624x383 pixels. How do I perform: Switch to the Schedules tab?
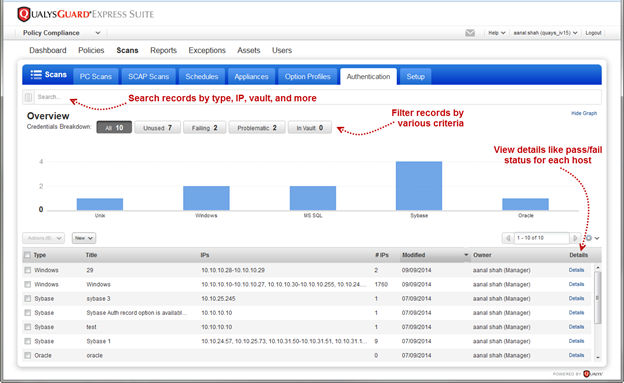(x=202, y=76)
